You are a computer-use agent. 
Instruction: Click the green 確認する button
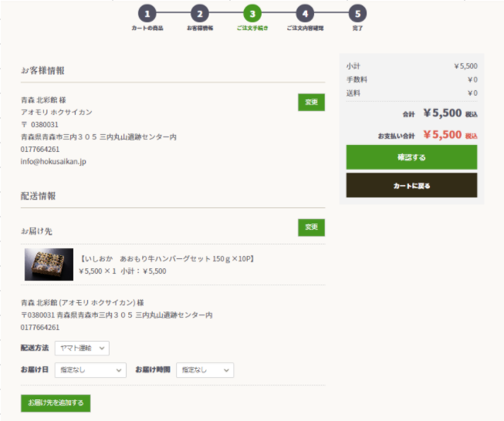coord(411,157)
